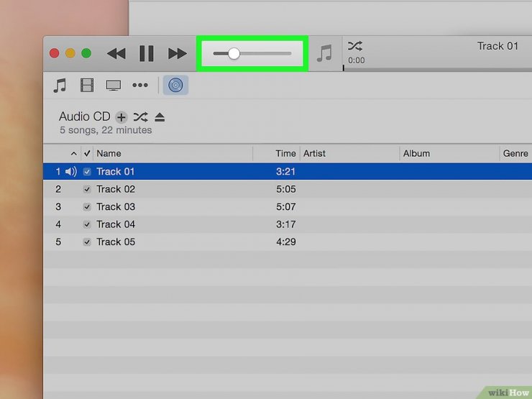Select Track 02 in the list
Viewport: 532px width, 399px height.
(288, 189)
